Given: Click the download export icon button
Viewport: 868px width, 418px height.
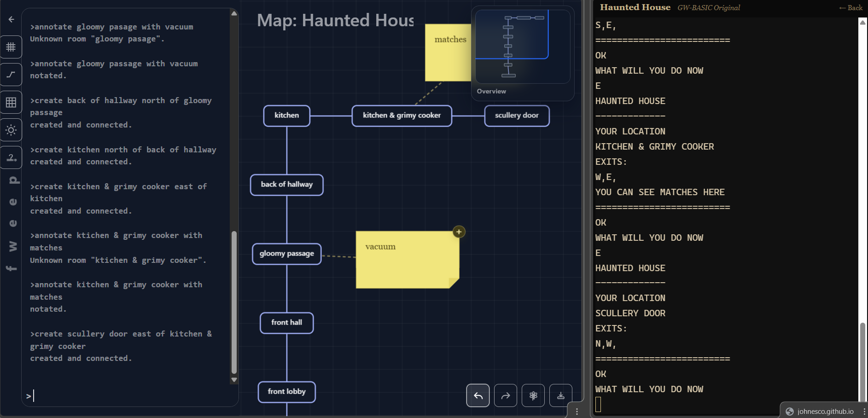Looking at the screenshot, I should pos(560,395).
